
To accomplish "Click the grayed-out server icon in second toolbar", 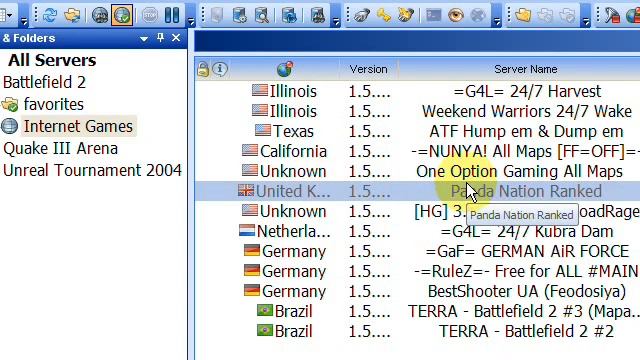I will 217,15.
